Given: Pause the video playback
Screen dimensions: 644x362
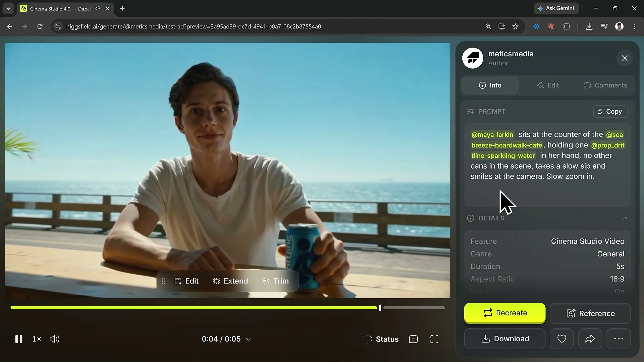Looking at the screenshot, I should point(19,339).
